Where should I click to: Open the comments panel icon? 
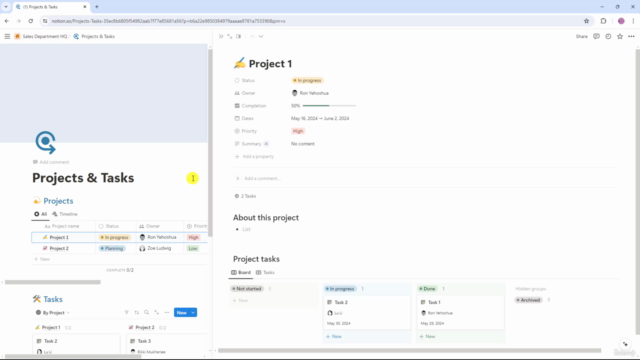(x=596, y=36)
